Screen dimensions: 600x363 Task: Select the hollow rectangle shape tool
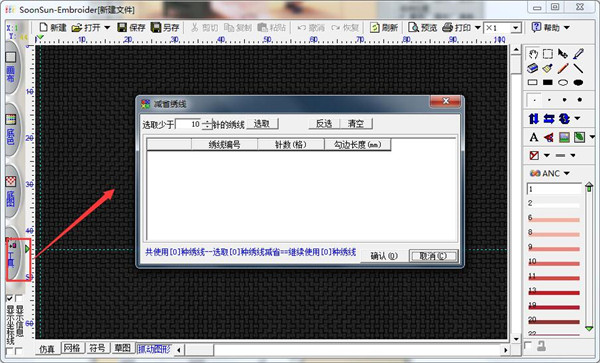coord(533,83)
